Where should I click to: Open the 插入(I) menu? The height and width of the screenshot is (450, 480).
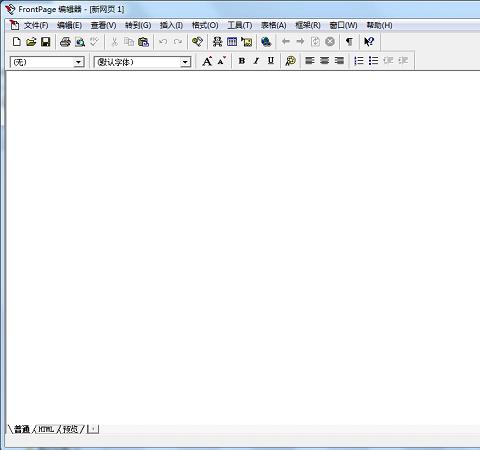tap(171, 25)
